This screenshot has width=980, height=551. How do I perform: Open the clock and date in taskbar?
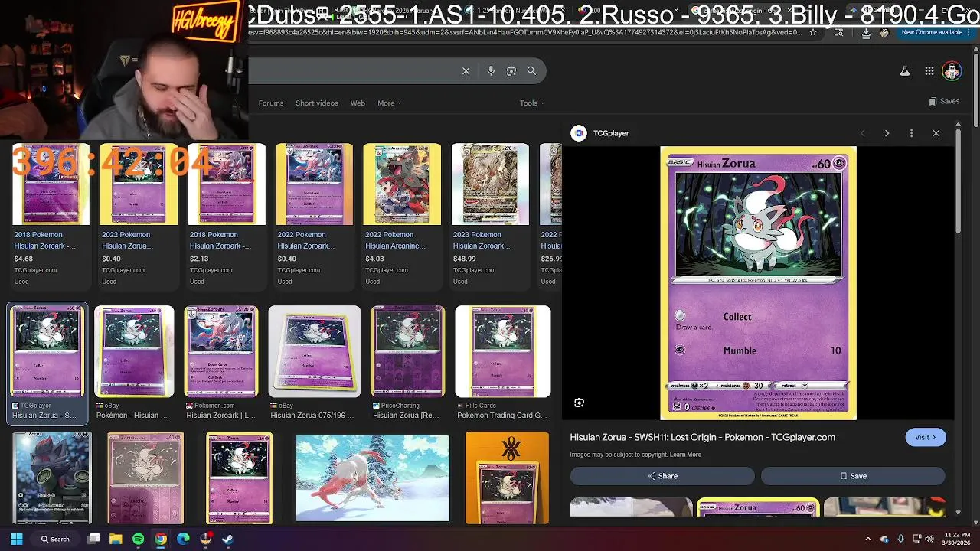click(958, 539)
